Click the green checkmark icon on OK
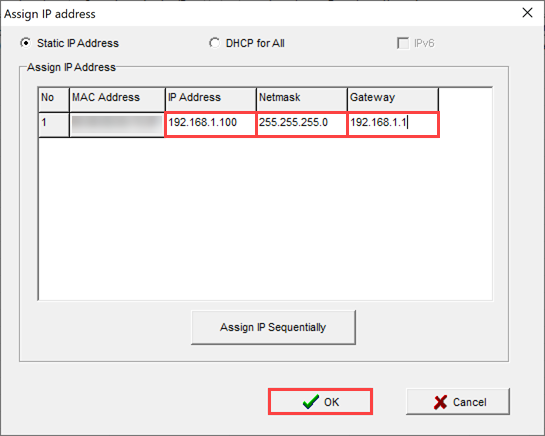 coord(310,402)
